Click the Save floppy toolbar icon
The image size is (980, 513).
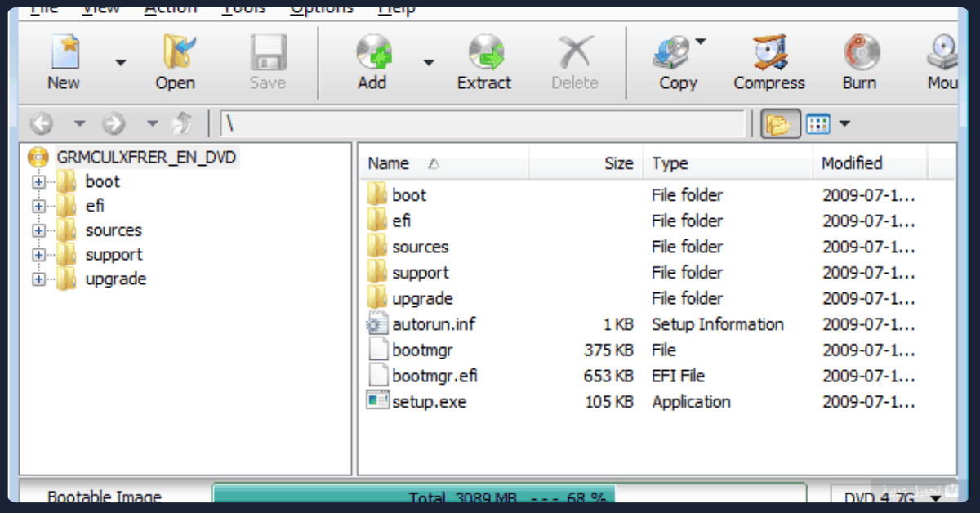[x=268, y=52]
